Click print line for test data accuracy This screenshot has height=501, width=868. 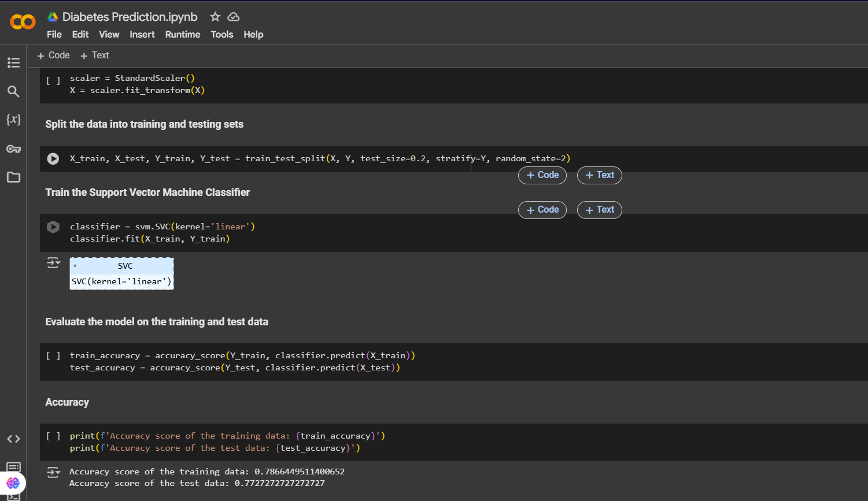215,448
